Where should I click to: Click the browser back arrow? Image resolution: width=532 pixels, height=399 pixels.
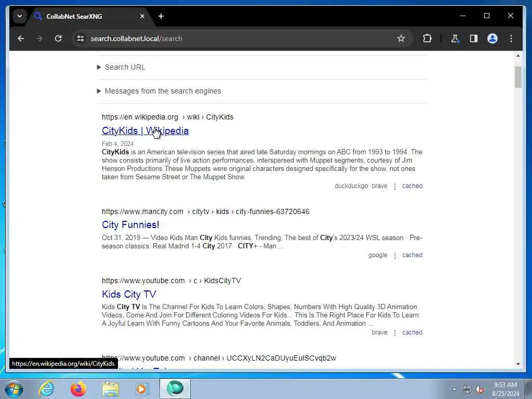click(21, 38)
